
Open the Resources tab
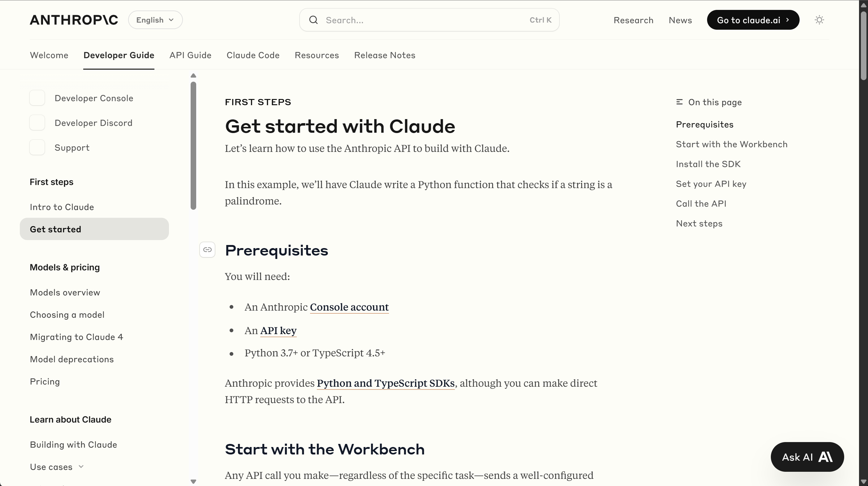coord(317,55)
